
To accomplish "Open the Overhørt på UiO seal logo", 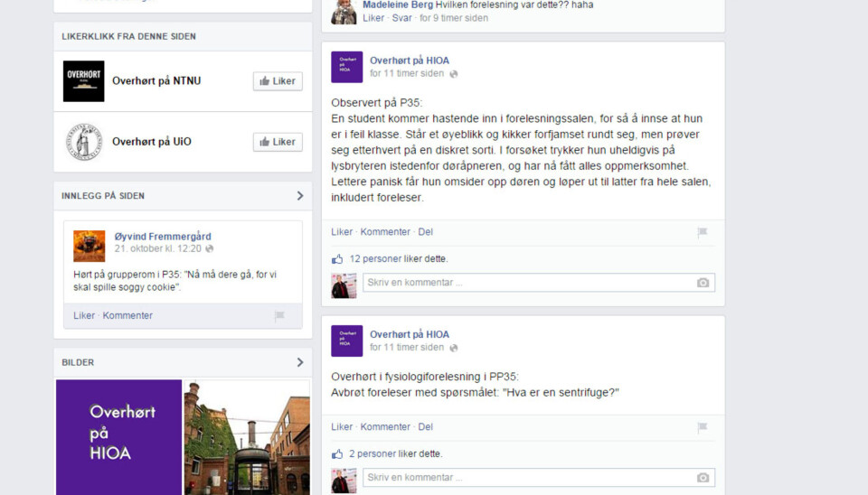I will tap(84, 142).
